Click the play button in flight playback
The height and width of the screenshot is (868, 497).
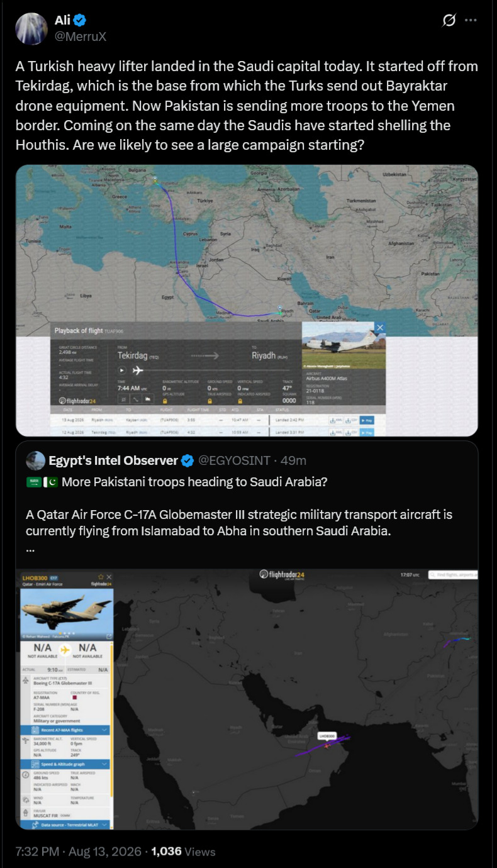(122, 370)
